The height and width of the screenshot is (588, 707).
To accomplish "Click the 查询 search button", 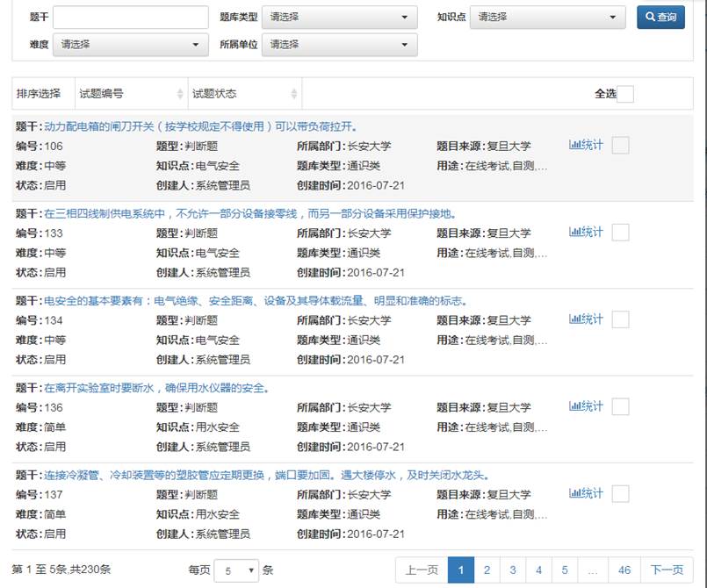I will (660, 17).
